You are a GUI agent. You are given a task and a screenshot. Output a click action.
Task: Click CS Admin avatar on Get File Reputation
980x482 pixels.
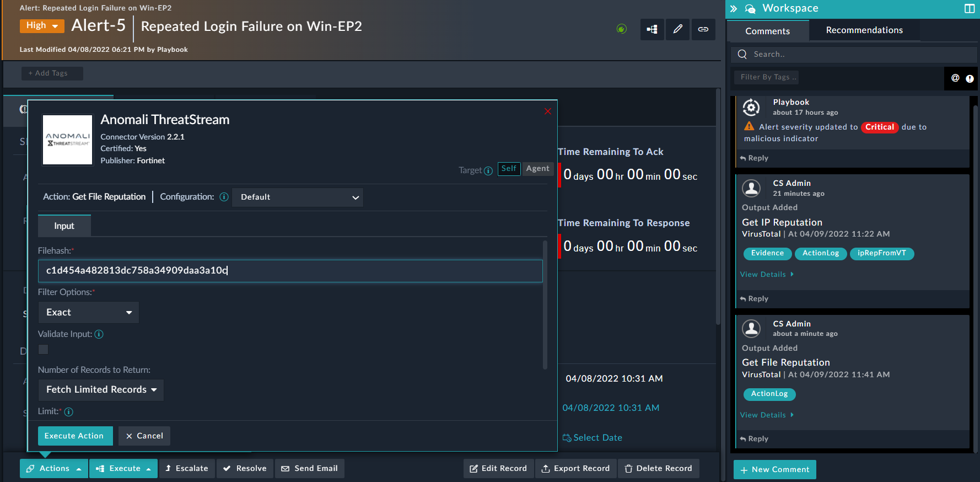pos(751,328)
